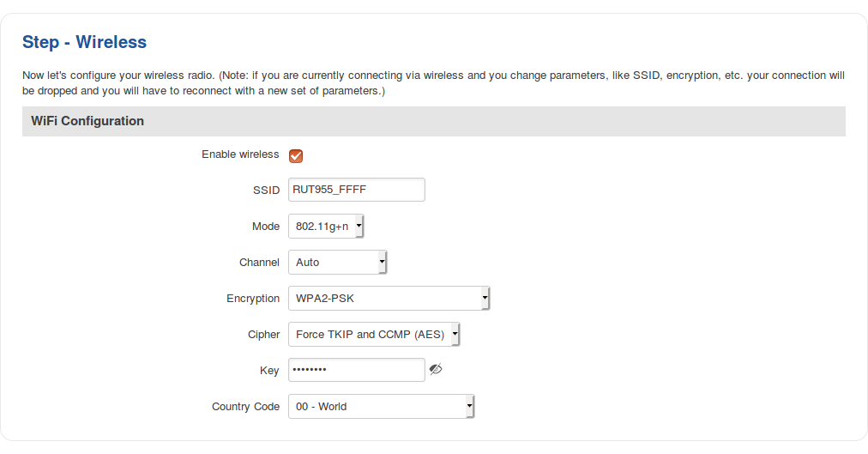Screen dimensions: 868x454
Task: Expand the Cipher selection dropdown
Action: click(374, 335)
